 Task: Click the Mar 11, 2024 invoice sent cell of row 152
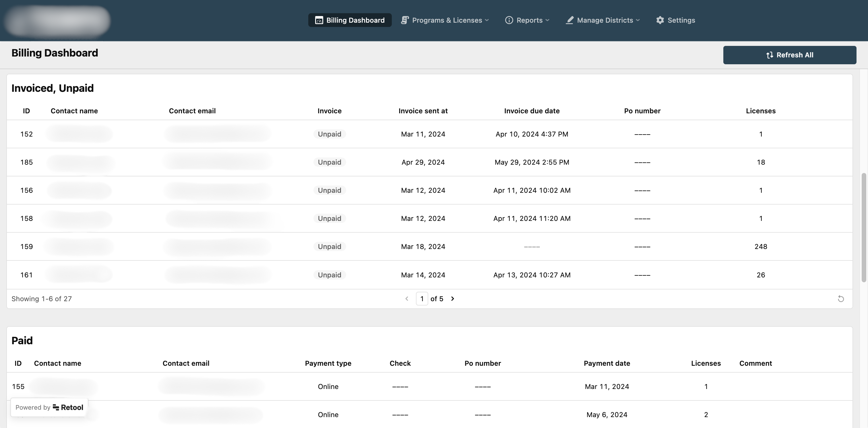423,134
